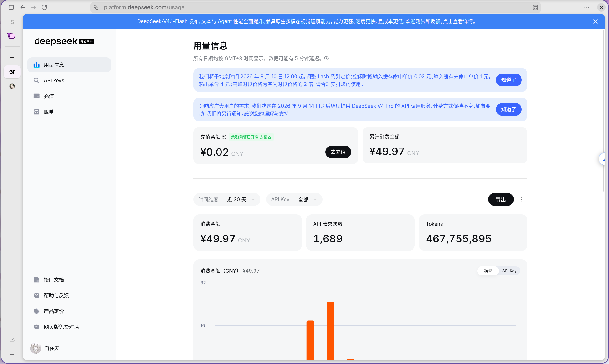Open the 自在天 user profile

pos(45,348)
